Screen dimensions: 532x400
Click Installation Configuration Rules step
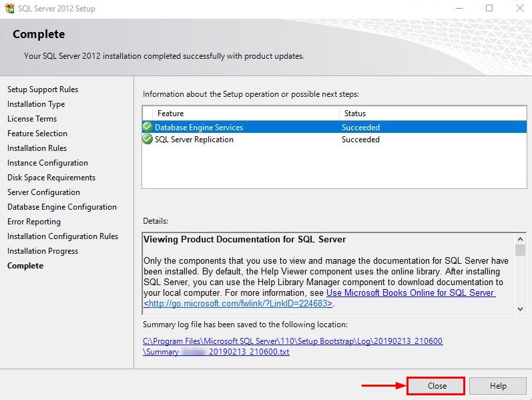(x=63, y=236)
